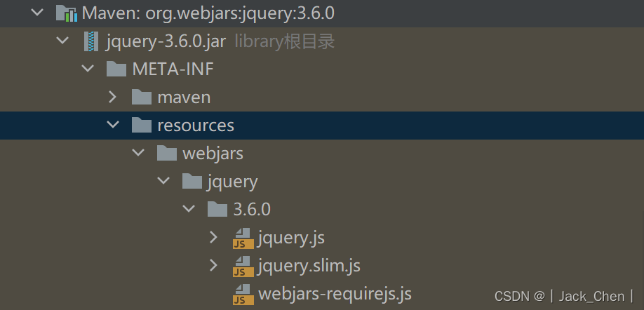Click the META-INF folder icon
Screen dimensions: 644x310
tap(116, 69)
